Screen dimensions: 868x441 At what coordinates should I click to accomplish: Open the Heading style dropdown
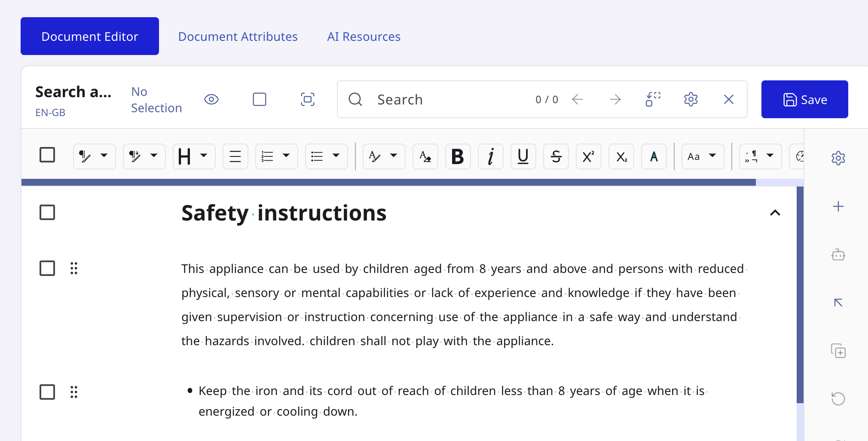click(x=194, y=156)
